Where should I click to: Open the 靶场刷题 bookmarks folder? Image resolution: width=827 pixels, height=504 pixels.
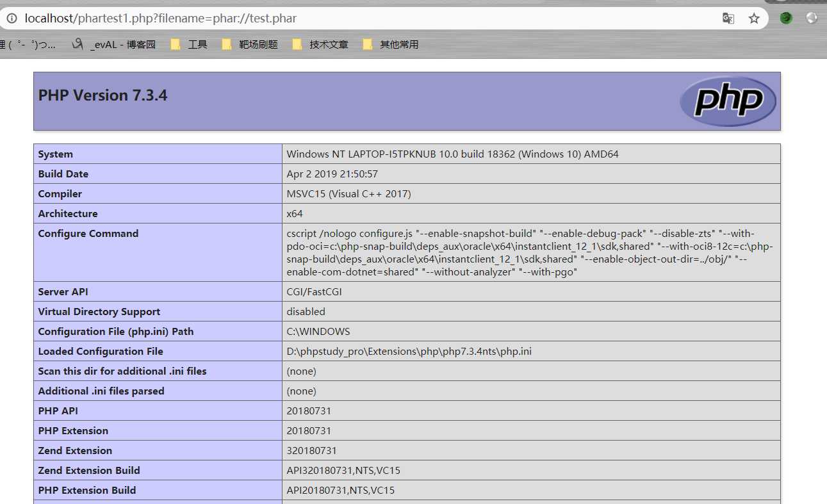point(250,44)
